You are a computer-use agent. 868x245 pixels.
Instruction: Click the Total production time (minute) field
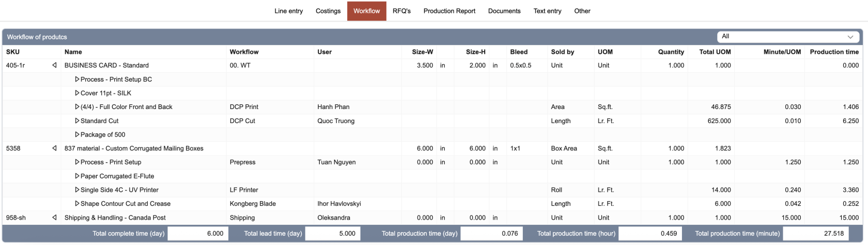pyautogui.click(x=816, y=234)
